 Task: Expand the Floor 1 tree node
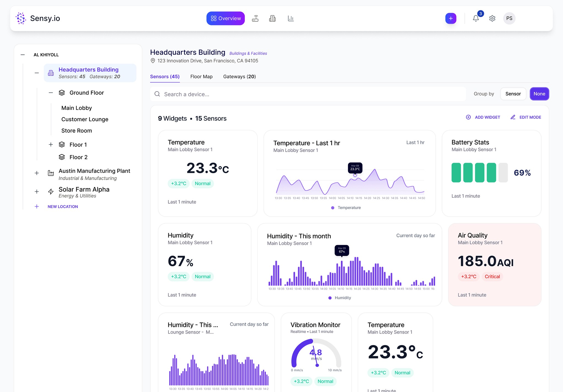[x=51, y=145]
